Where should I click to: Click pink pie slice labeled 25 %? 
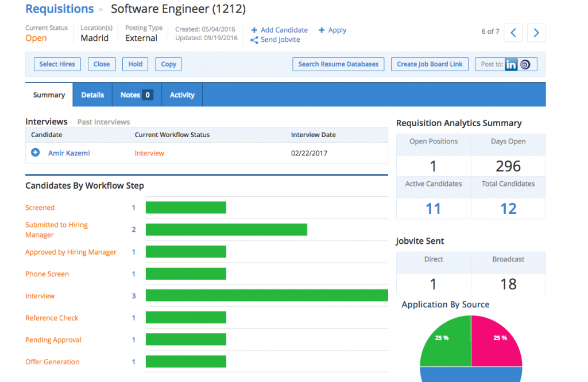492,346
